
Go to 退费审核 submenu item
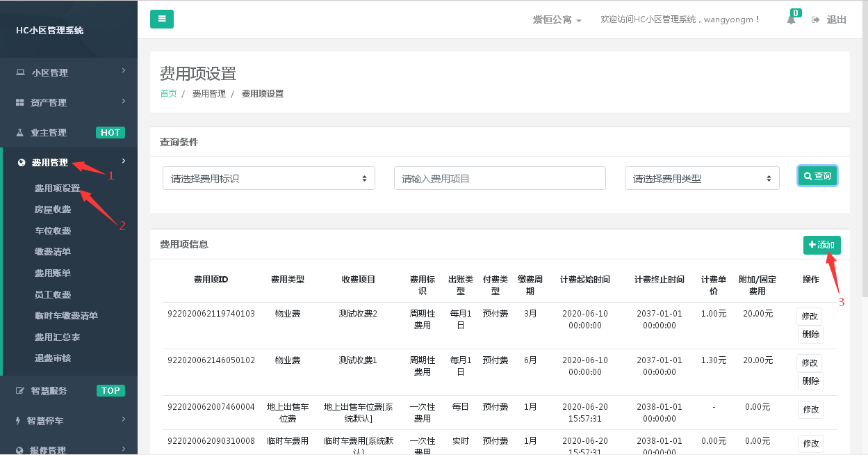(x=53, y=358)
